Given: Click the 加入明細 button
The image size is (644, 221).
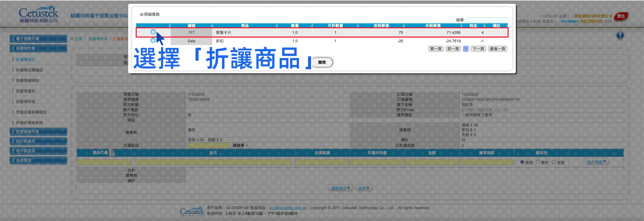Looking at the screenshot, I should click(x=596, y=162).
